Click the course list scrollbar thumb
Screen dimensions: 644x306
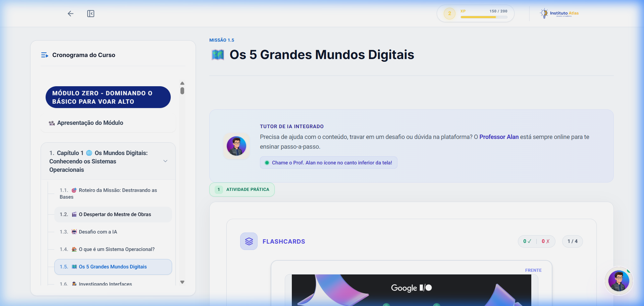[182, 91]
